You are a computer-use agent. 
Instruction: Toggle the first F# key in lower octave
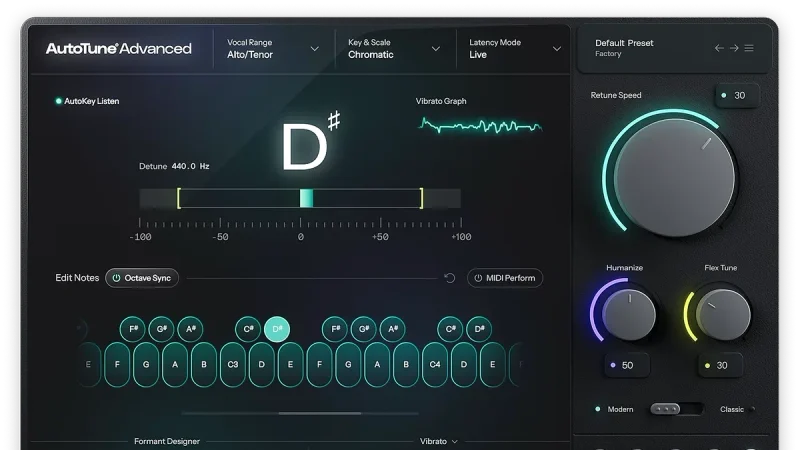click(x=133, y=329)
